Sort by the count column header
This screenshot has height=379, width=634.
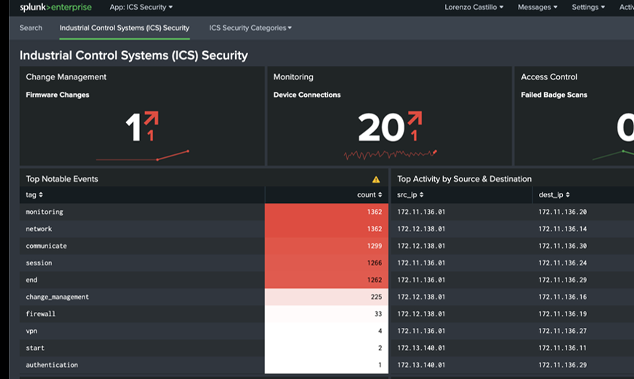coord(370,195)
